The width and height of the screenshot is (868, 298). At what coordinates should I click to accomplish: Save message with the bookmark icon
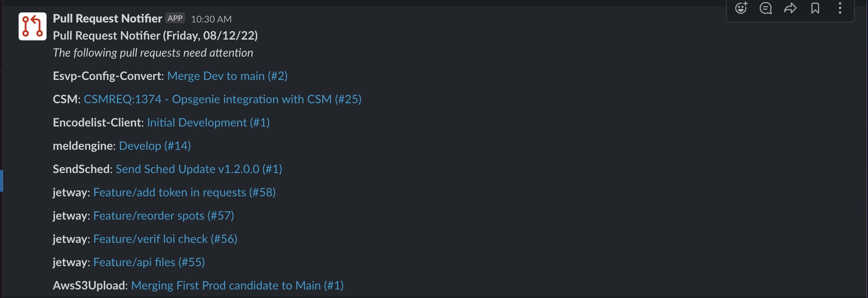815,8
